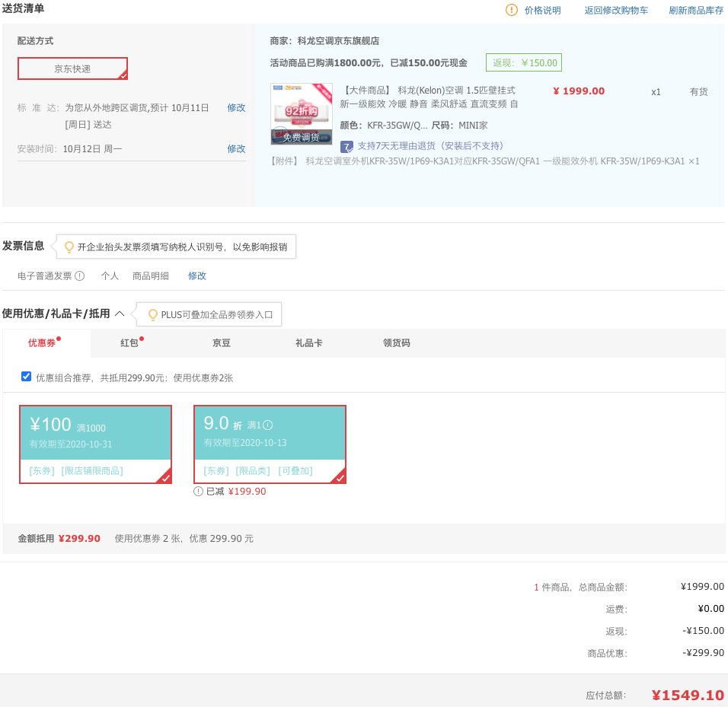Click merchant name 科龙空调京东旗舰店
This screenshot has width=728, height=707.
pyautogui.click(x=338, y=41)
